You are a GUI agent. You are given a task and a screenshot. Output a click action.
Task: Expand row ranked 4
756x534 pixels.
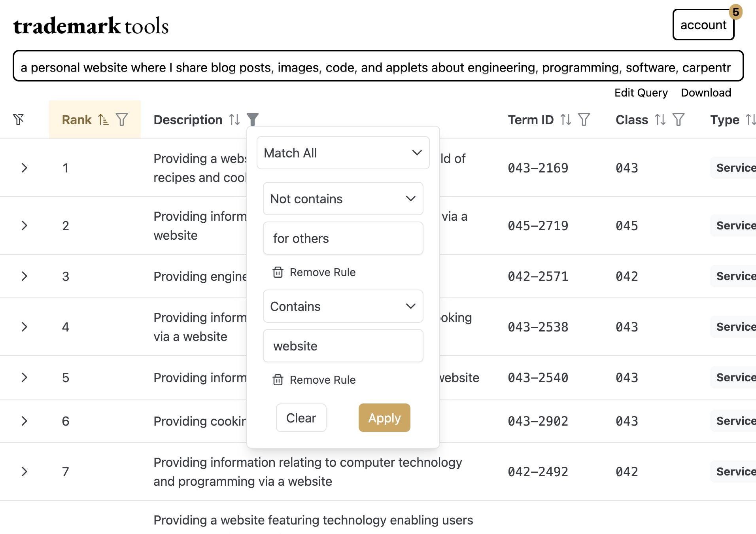(x=25, y=327)
